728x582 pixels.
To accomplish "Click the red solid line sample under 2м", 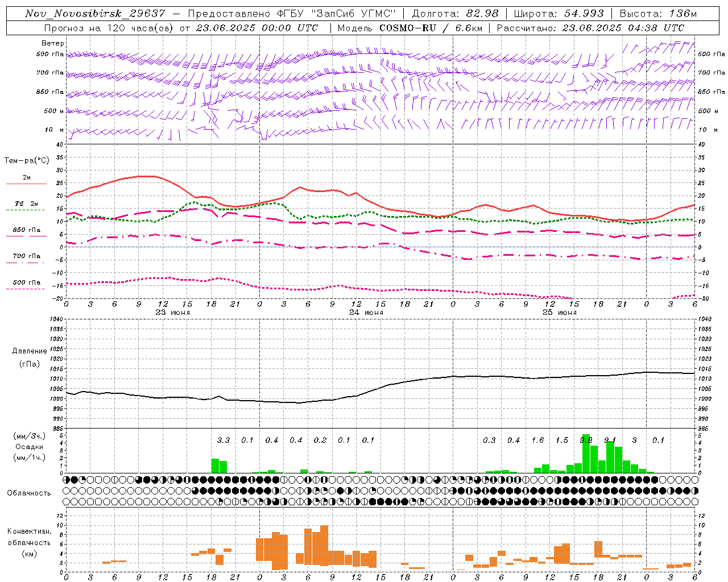I will tap(26, 184).
